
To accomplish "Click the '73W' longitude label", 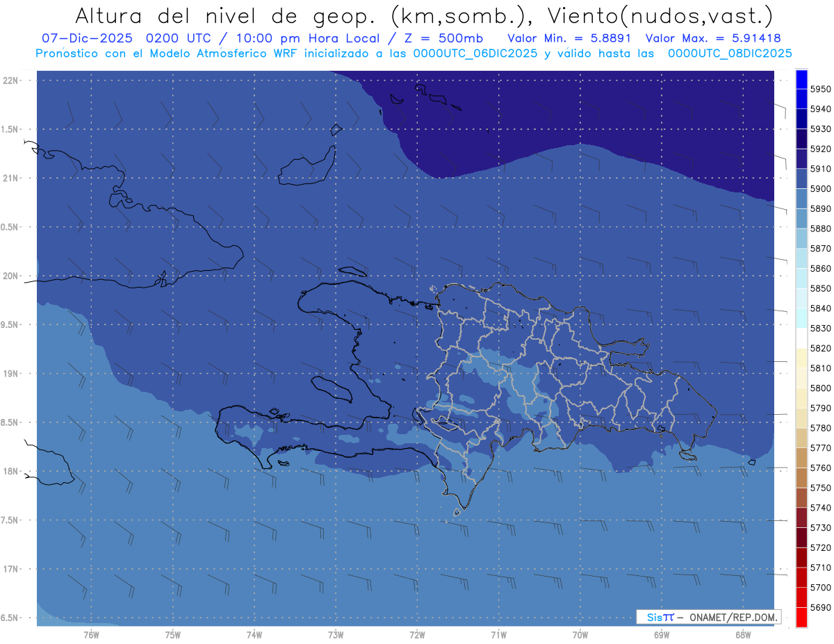I will pyautogui.click(x=336, y=635).
